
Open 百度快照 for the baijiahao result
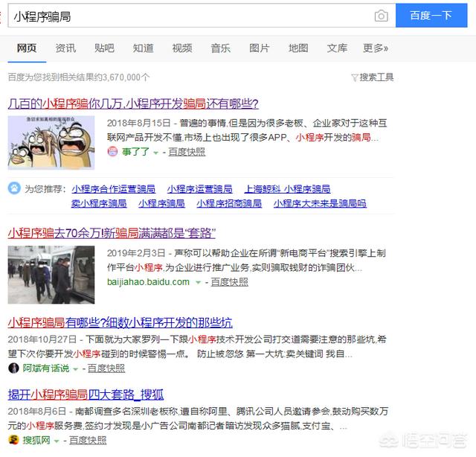click(230, 282)
